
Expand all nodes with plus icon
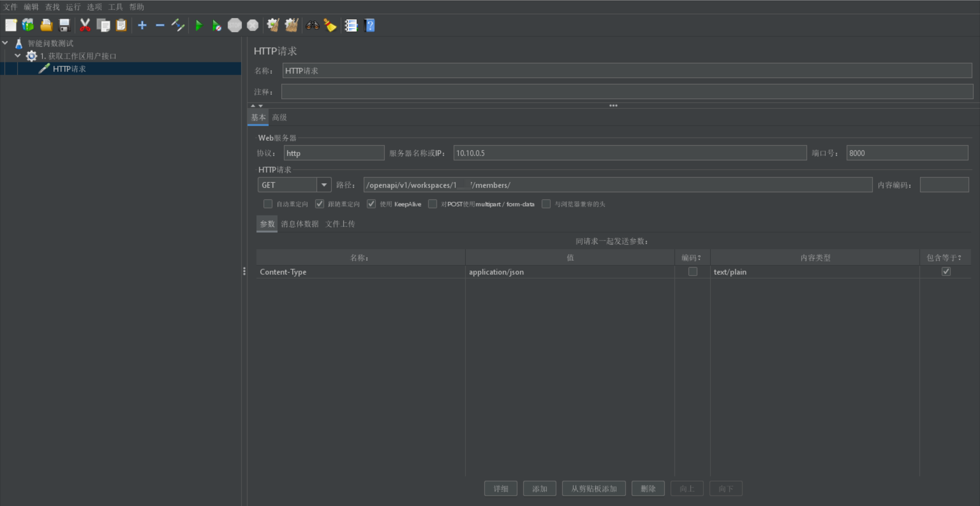[142, 26]
